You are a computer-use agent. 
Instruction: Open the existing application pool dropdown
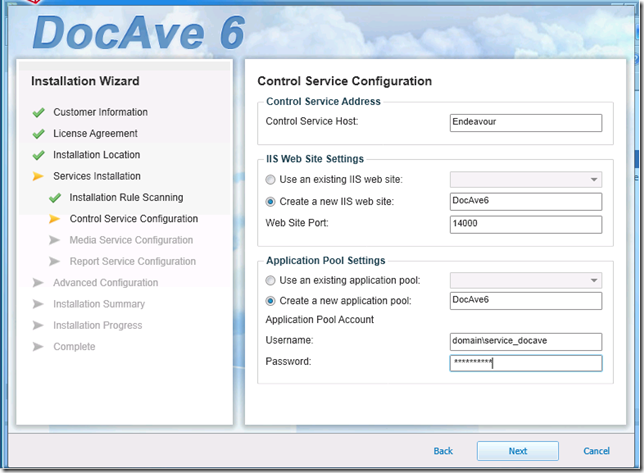526,280
